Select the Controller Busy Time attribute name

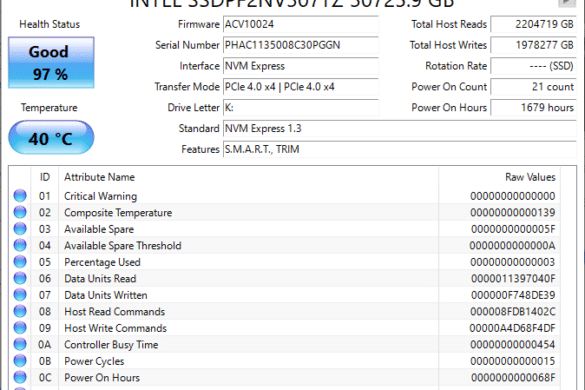[x=111, y=344]
